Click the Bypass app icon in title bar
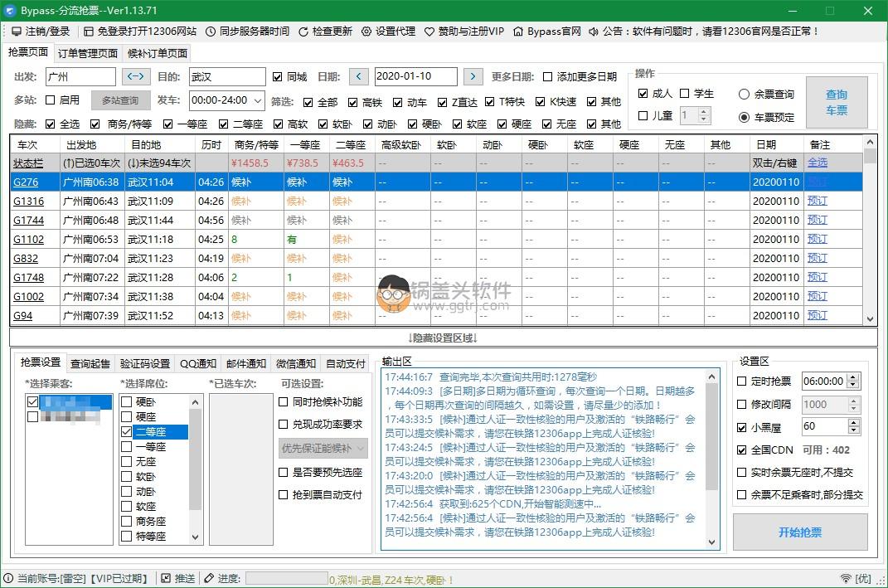888x588 pixels. coord(10,10)
